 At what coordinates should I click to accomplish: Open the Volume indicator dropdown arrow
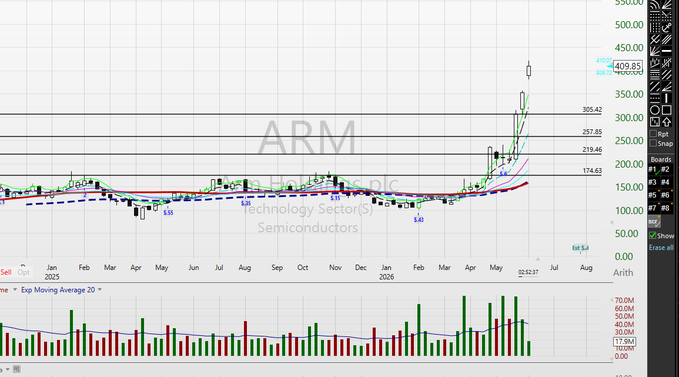(x=15, y=290)
